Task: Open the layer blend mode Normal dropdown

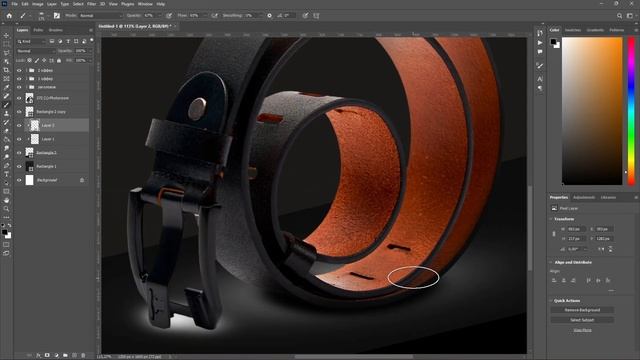Action: (x=35, y=51)
